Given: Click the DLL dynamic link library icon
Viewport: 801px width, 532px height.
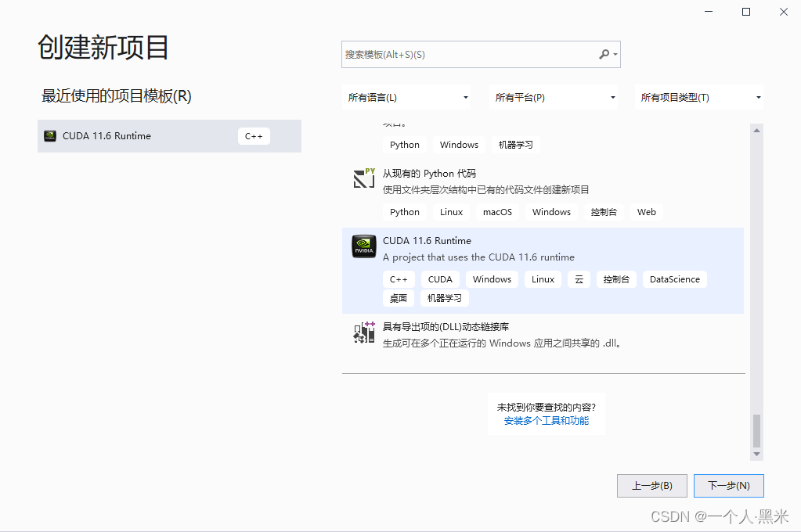Looking at the screenshot, I should click(x=364, y=332).
